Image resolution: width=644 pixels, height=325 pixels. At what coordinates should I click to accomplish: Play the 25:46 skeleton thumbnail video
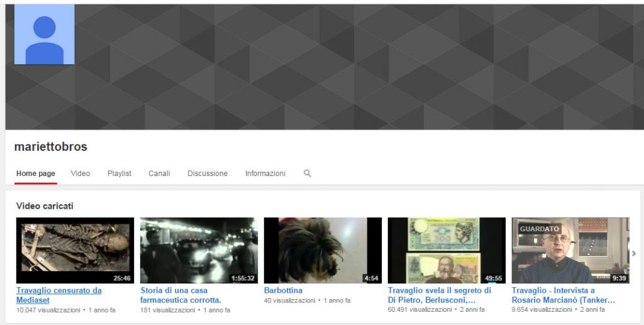(x=75, y=250)
